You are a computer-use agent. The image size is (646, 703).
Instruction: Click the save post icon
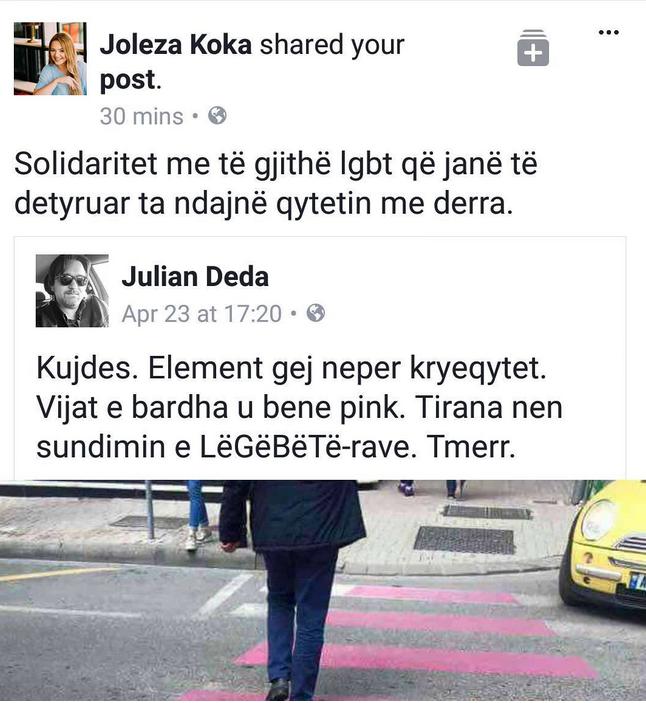tap(533, 48)
